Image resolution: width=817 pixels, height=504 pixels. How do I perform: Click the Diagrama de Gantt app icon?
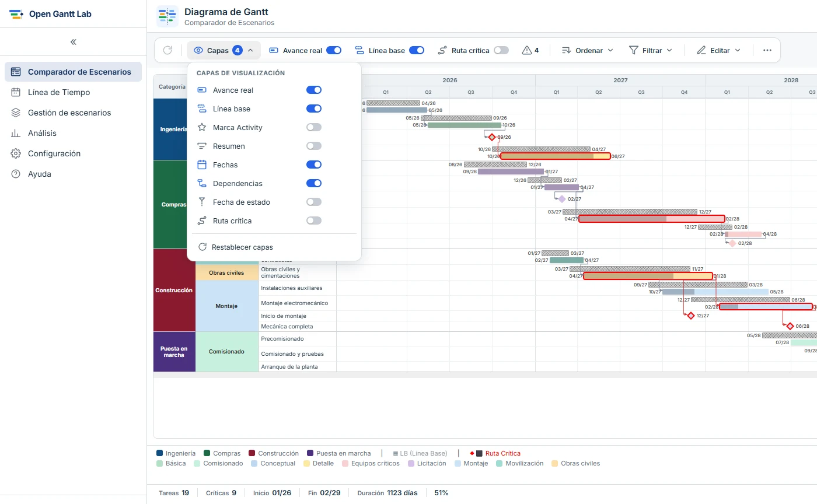pos(167,16)
